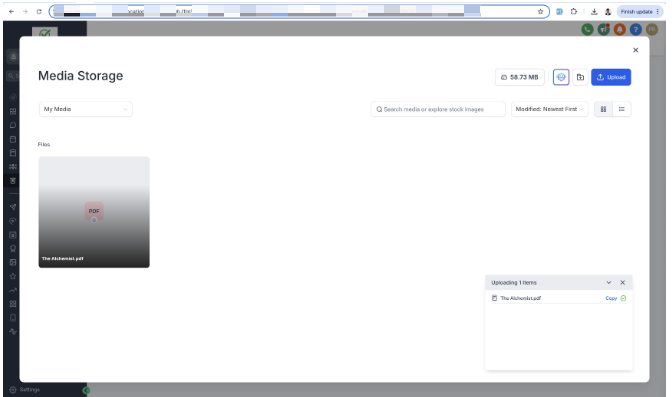Open the Mobile App phone icon in sidebar
The image size is (672, 397).
pos(13,318)
